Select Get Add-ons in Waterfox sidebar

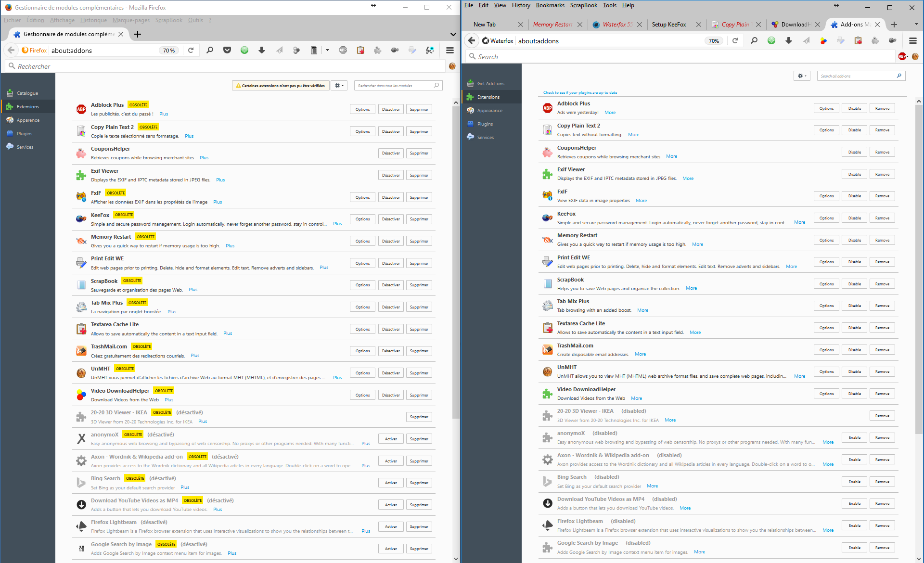point(492,84)
